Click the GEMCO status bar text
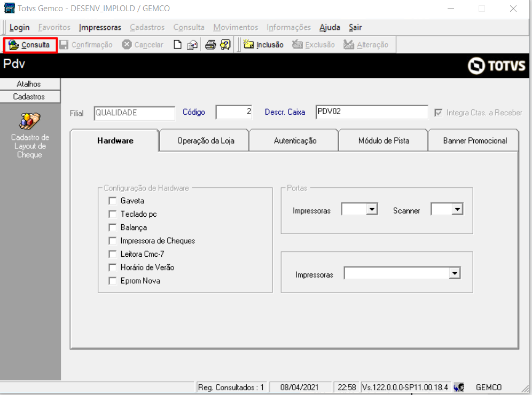Viewport: 532px width, 395px height. tap(489, 387)
